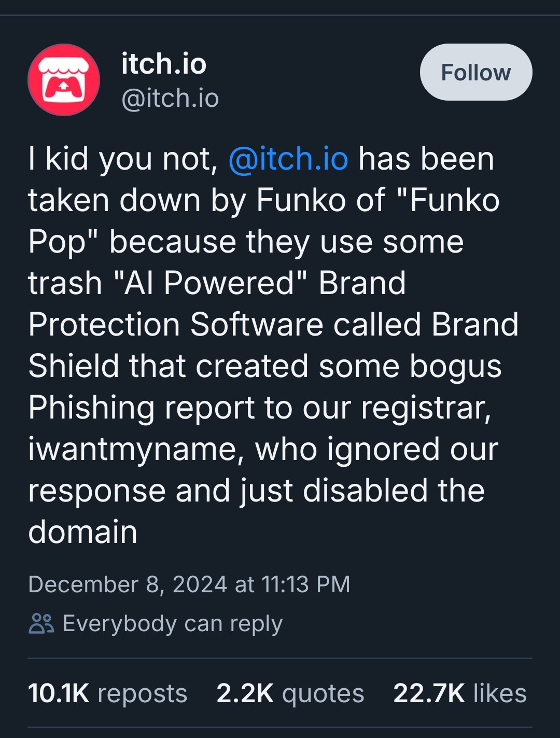Click "Protection Software" in the post body
The image size is (560, 738).
(x=176, y=325)
